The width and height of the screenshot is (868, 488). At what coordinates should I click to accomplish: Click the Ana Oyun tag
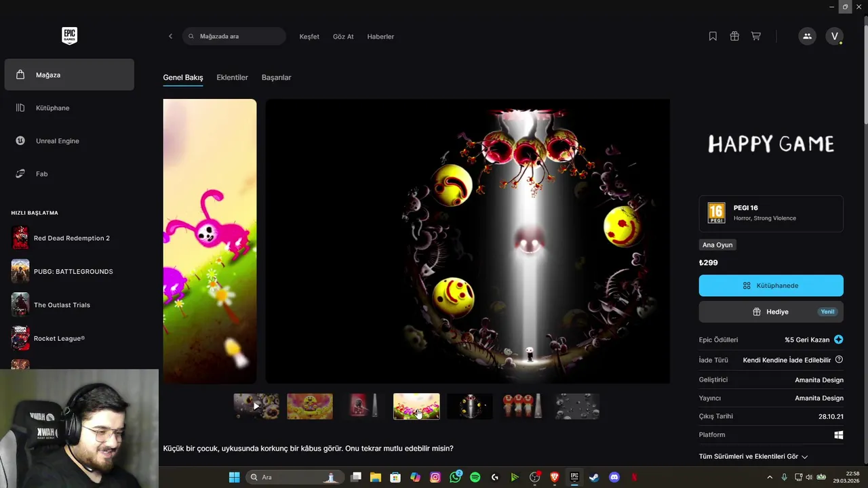pos(717,245)
